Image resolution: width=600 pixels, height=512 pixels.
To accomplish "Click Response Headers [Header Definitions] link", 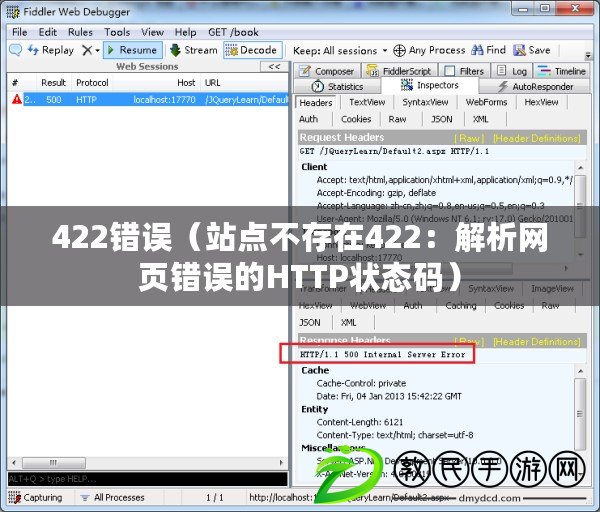I will [537, 341].
